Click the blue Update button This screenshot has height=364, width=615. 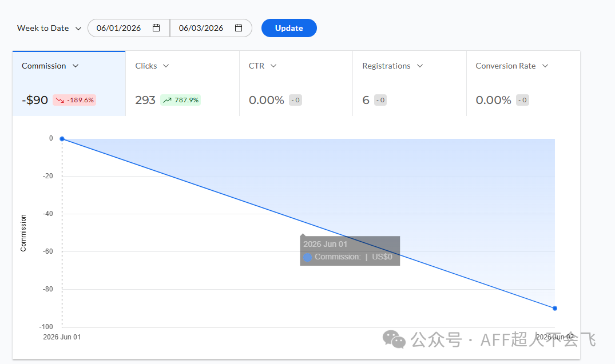[x=289, y=28]
